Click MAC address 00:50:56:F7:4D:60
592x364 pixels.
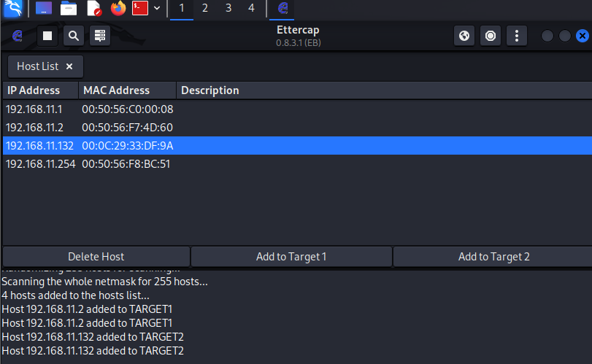(x=128, y=128)
